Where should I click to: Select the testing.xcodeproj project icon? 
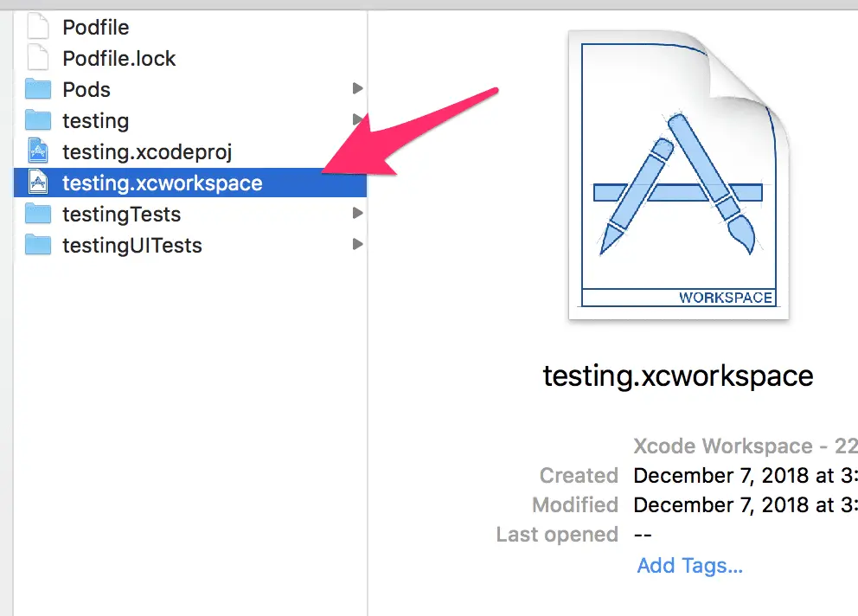pyautogui.click(x=38, y=151)
